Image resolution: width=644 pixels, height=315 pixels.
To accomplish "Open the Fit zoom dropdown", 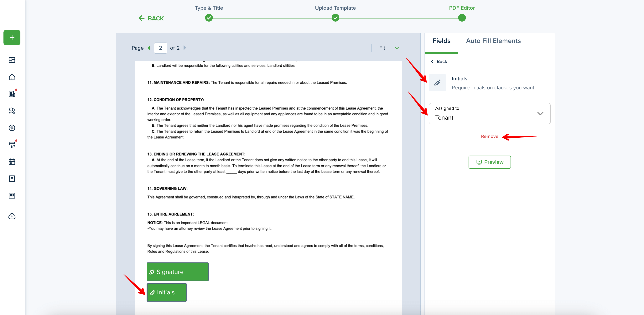I will click(x=389, y=48).
